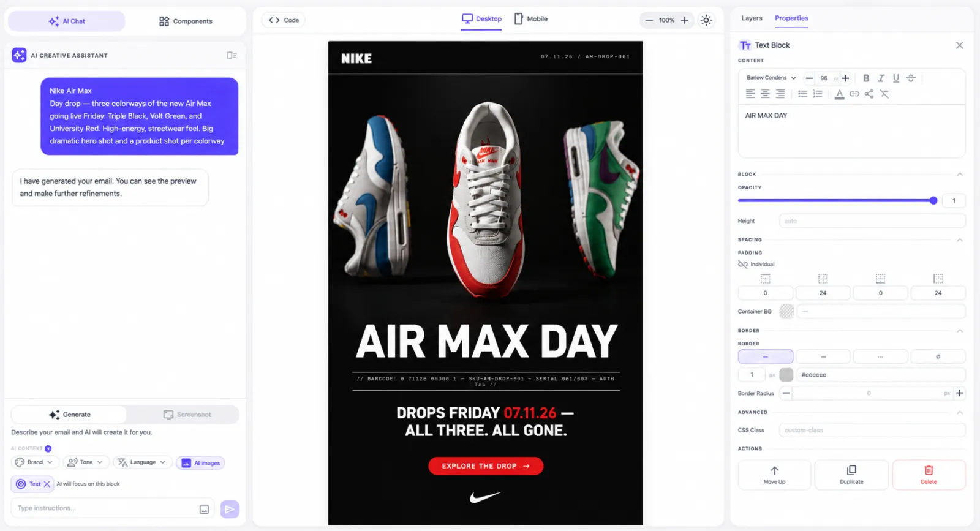This screenshot has width=980, height=531.
Task: Send instruction with arrow button
Action: point(230,508)
